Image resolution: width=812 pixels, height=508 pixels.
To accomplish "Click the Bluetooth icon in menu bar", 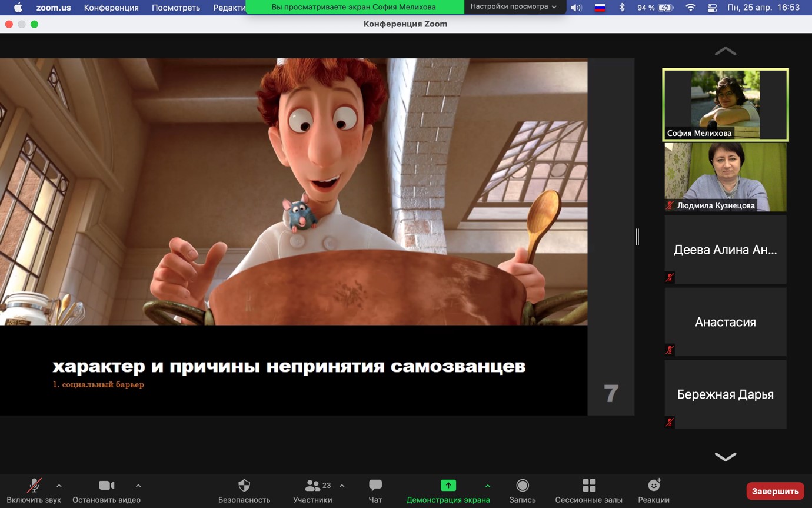I will [622, 8].
